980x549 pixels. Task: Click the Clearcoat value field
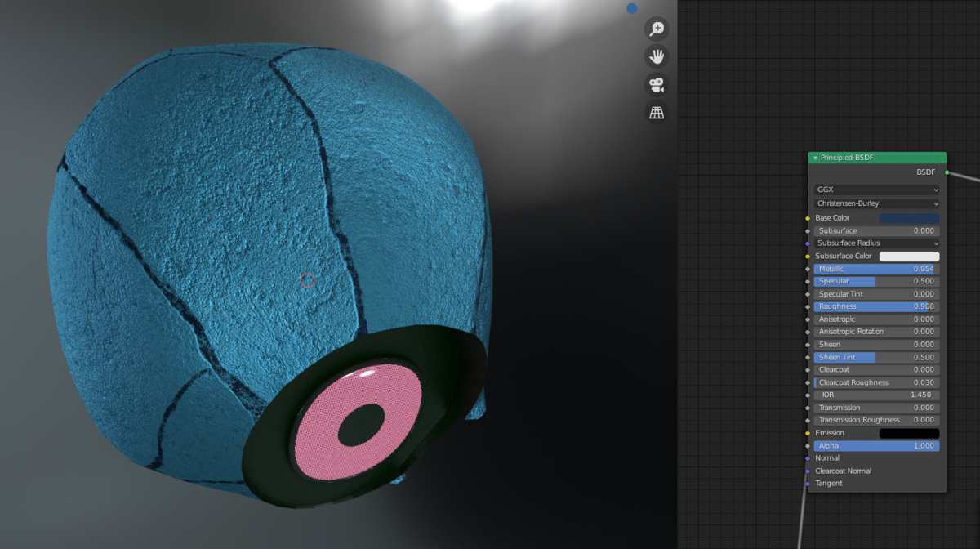point(877,370)
